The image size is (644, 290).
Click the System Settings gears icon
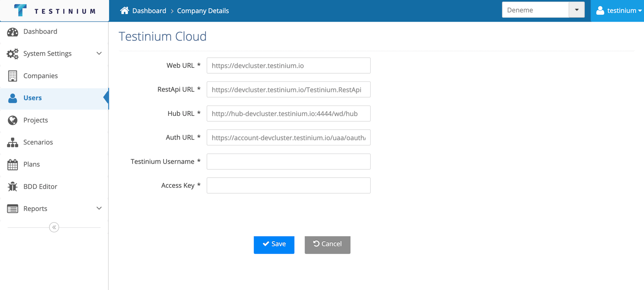tap(13, 54)
